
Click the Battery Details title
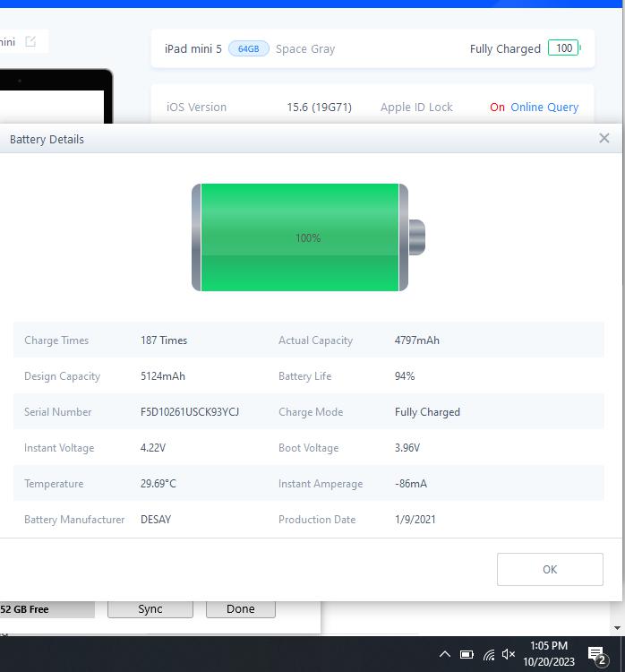pyautogui.click(x=47, y=139)
